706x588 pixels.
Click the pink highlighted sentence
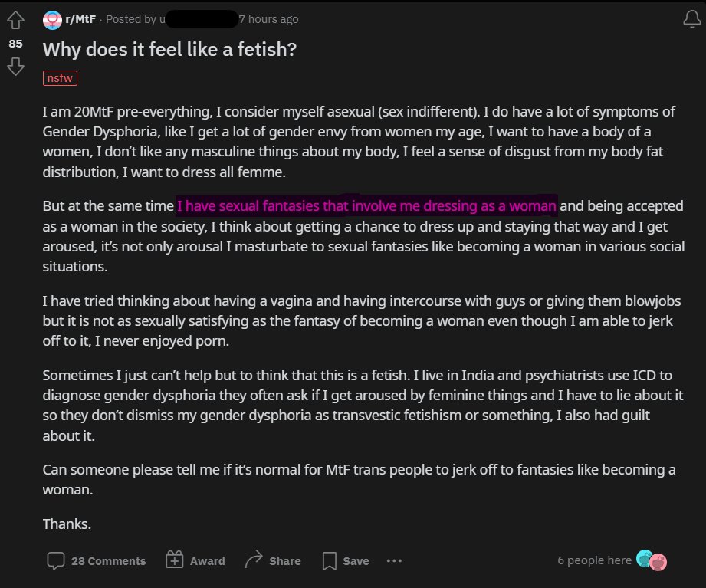point(366,205)
